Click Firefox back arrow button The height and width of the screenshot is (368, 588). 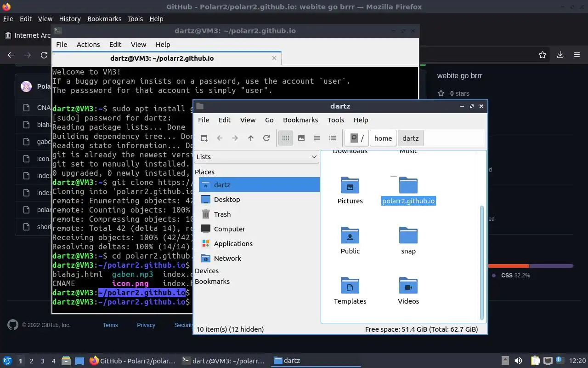pyautogui.click(x=11, y=55)
